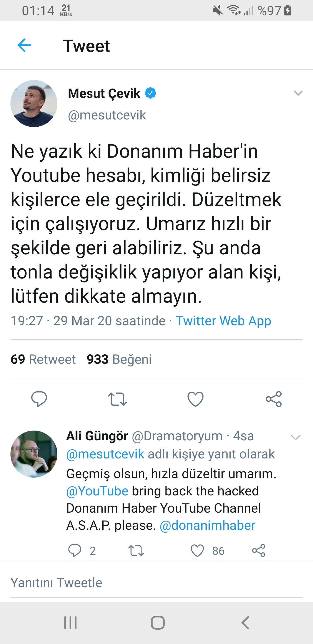This screenshot has height=644, width=313.
Task: Tap the back arrow in Tweet header
Action: pos(25,45)
